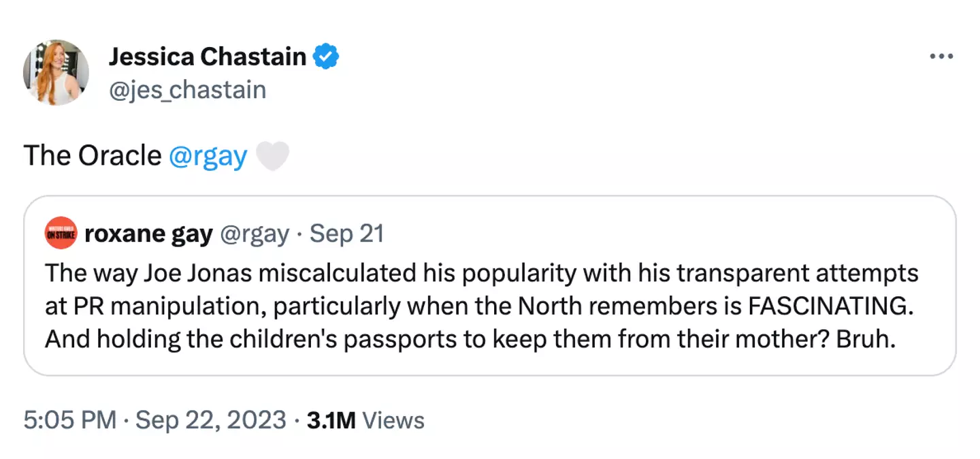Click the roxane gay name in quote
This screenshot has width=980, height=459.
click(148, 235)
